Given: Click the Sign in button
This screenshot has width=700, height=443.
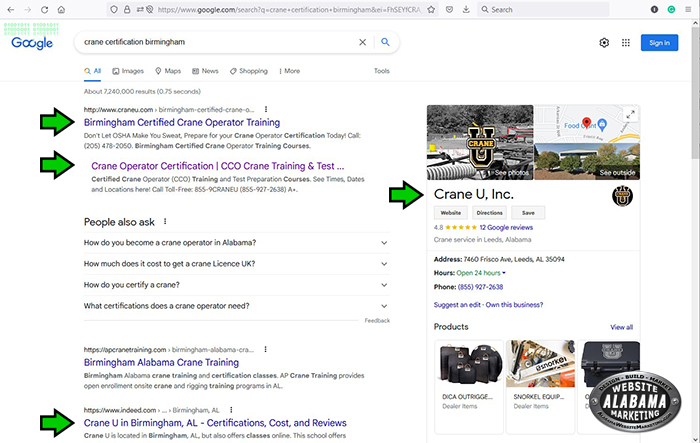Looking at the screenshot, I should click(659, 43).
